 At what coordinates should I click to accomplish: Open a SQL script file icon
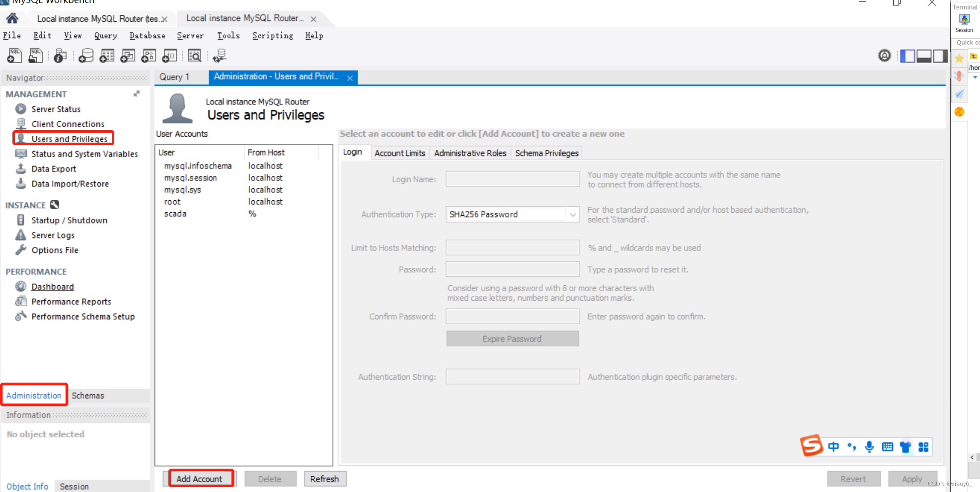pos(35,56)
